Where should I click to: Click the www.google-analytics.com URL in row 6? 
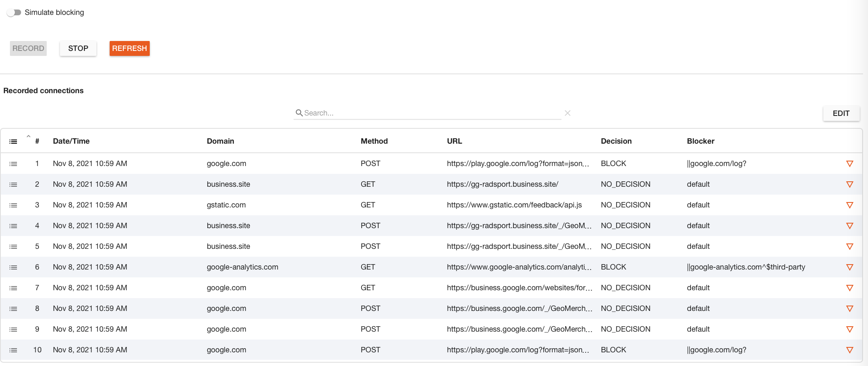click(519, 267)
